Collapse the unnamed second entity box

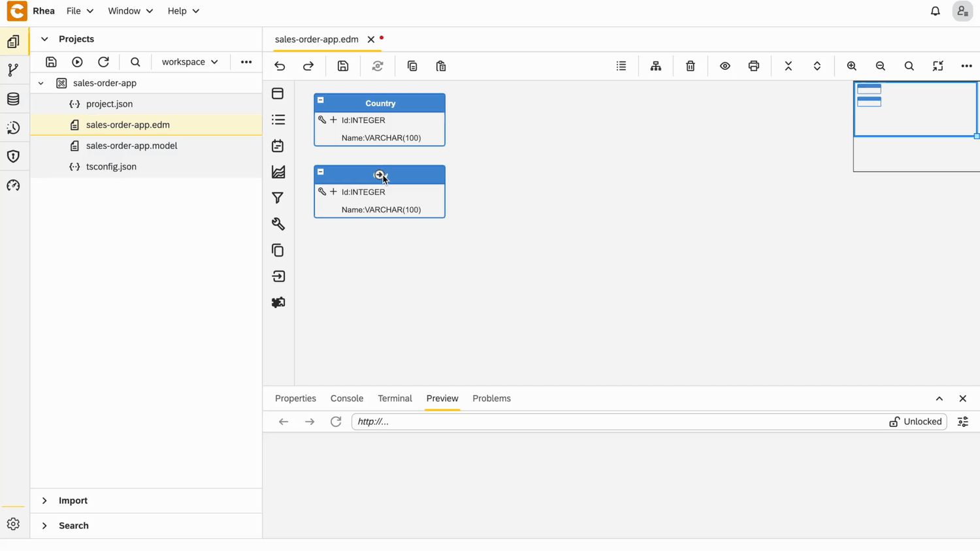pos(321,172)
